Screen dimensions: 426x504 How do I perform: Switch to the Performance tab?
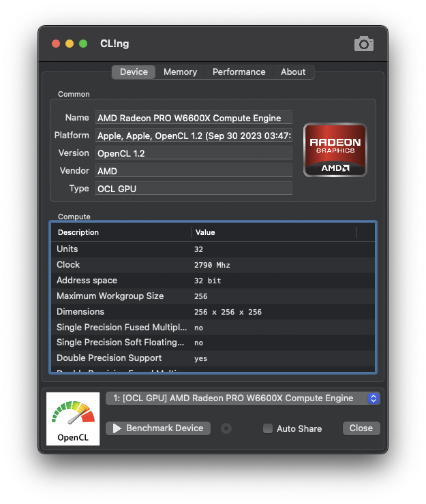pyautogui.click(x=239, y=72)
